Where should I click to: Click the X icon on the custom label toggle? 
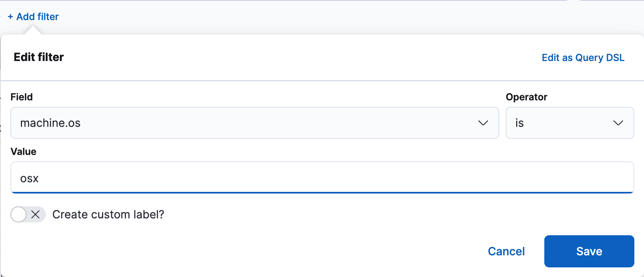click(35, 214)
